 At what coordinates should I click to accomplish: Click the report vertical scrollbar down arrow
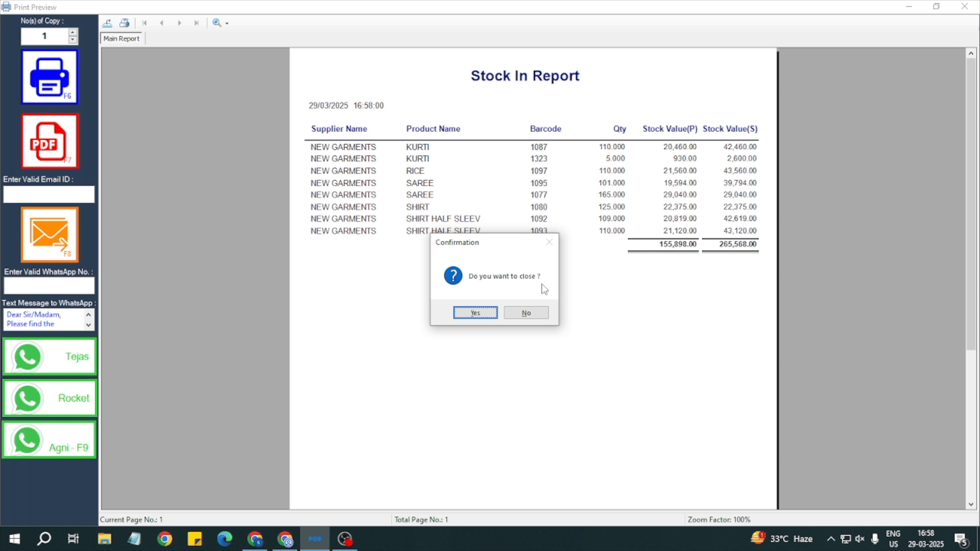point(971,505)
